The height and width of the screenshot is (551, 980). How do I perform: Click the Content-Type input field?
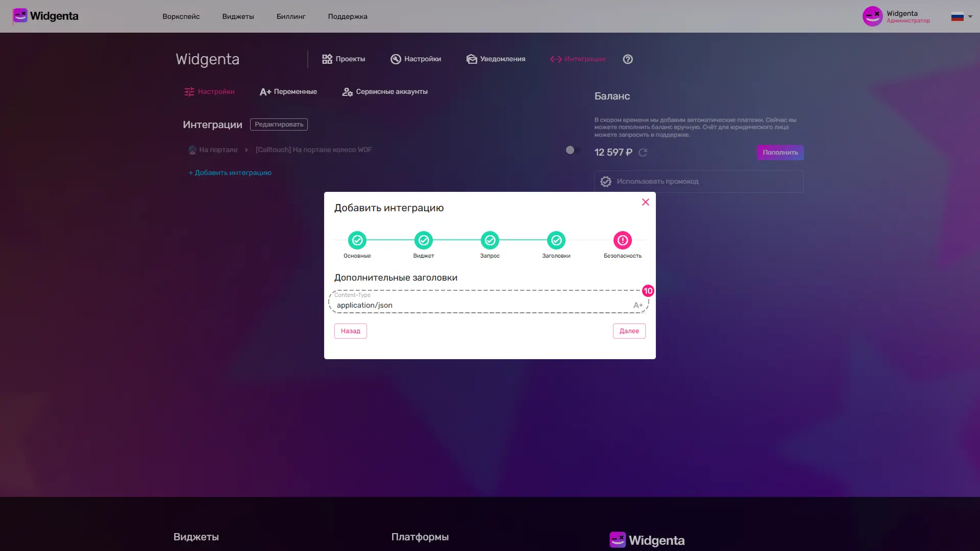click(459, 305)
